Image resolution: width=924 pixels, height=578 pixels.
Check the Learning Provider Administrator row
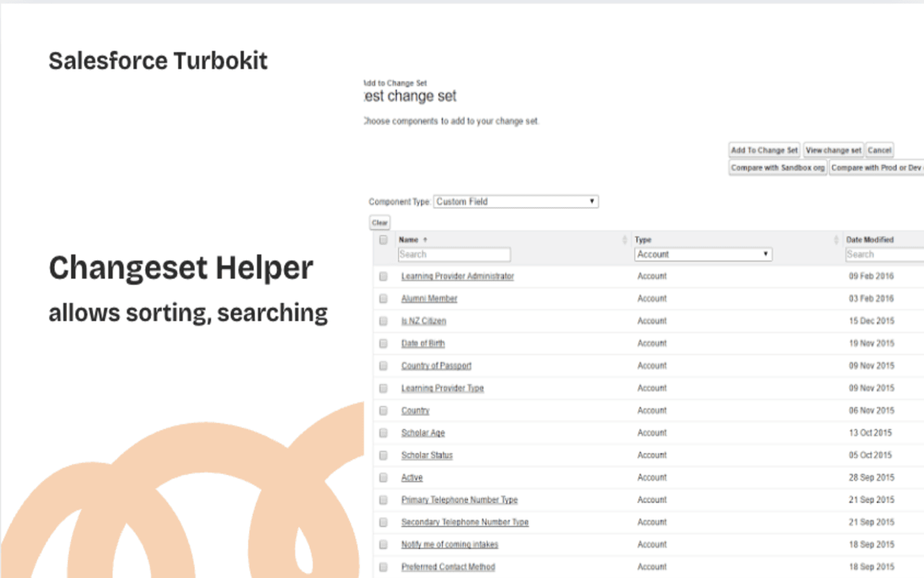[383, 277]
